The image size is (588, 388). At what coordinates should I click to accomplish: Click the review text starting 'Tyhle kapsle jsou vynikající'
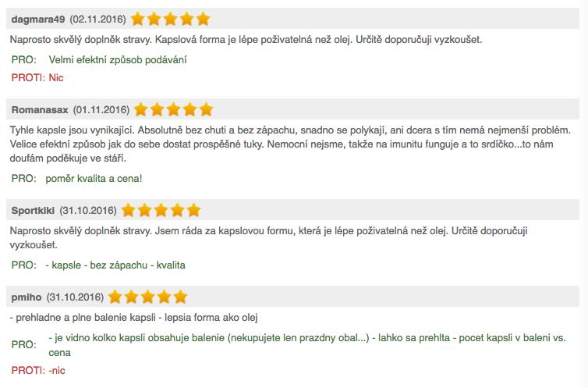(290, 144)
